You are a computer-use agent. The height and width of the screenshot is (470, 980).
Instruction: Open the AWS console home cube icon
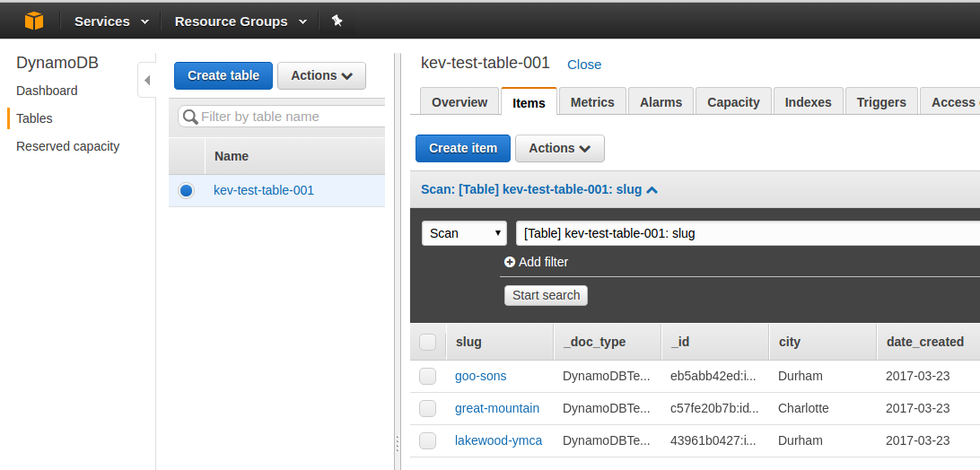click(x=34, y=21)
